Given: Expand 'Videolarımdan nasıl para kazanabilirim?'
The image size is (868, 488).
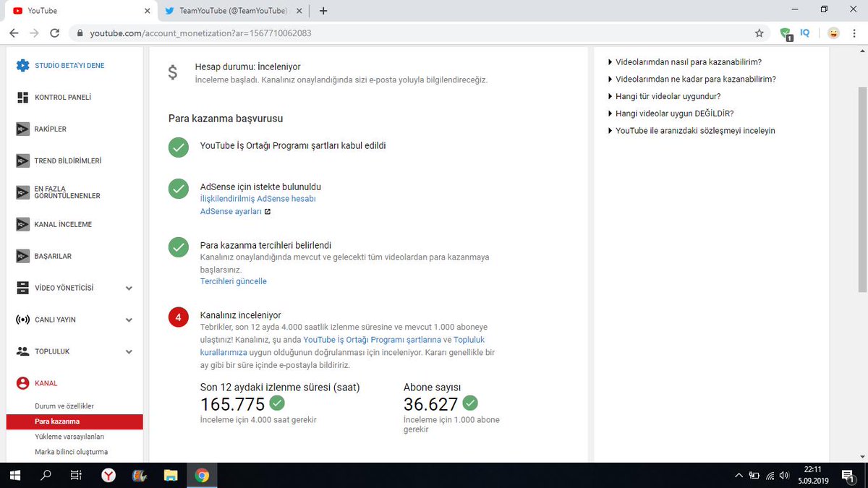Looking at the screenshot, I should pos(684,62).
